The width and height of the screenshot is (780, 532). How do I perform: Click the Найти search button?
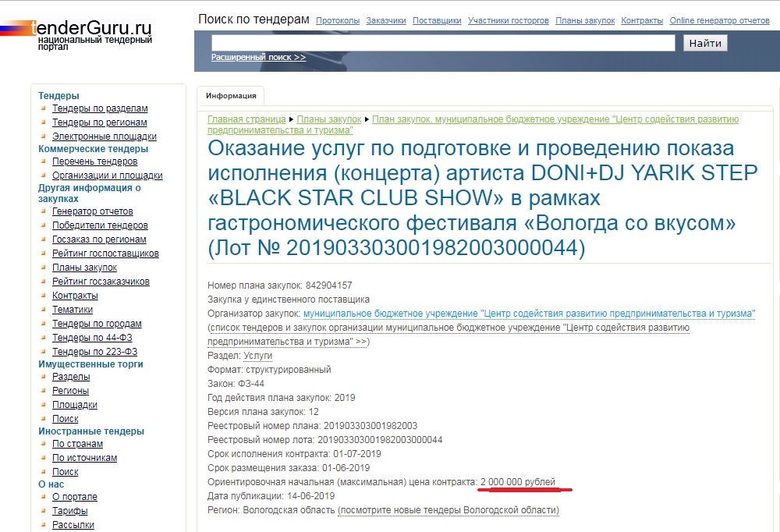pos(705,43)
